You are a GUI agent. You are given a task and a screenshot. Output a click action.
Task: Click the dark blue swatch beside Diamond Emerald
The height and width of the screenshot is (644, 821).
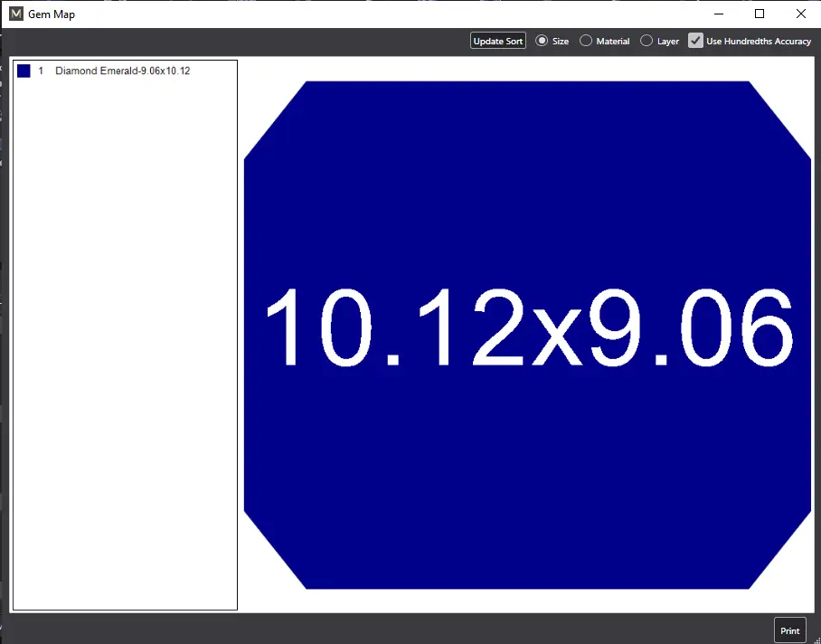pos(24,71)
